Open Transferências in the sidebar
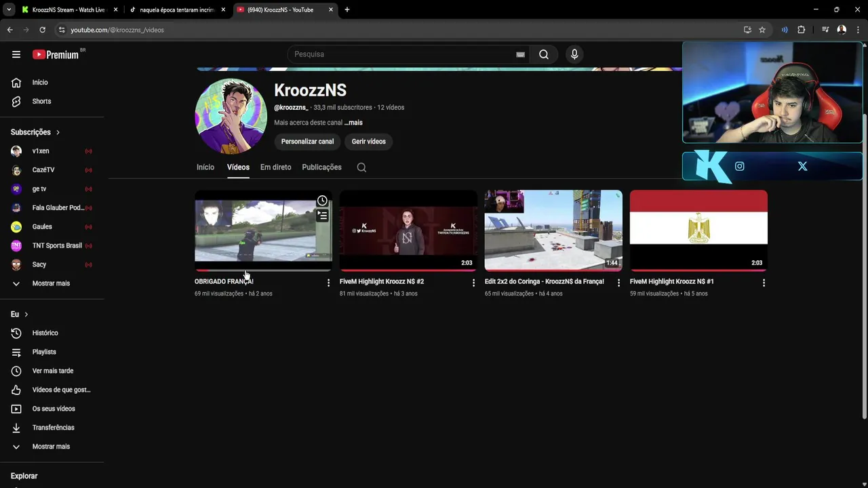868x488 pixels. (x=52, y=428)
